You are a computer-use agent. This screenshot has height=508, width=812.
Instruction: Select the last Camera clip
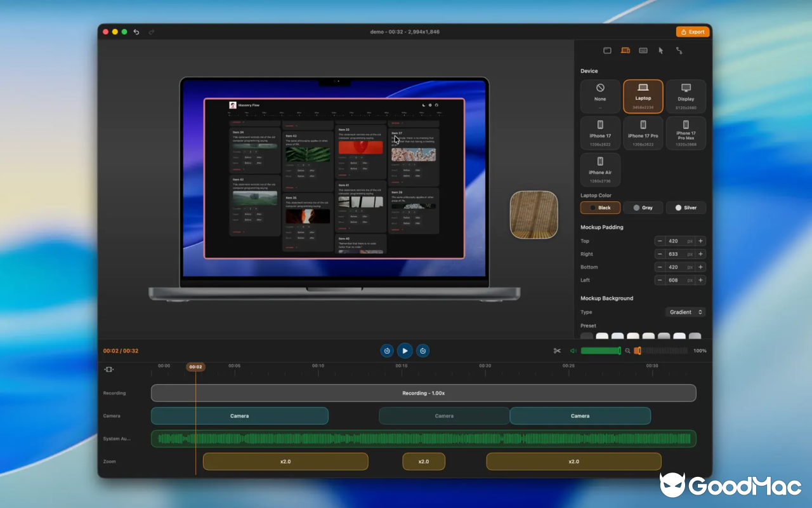[x=580, y=416]
